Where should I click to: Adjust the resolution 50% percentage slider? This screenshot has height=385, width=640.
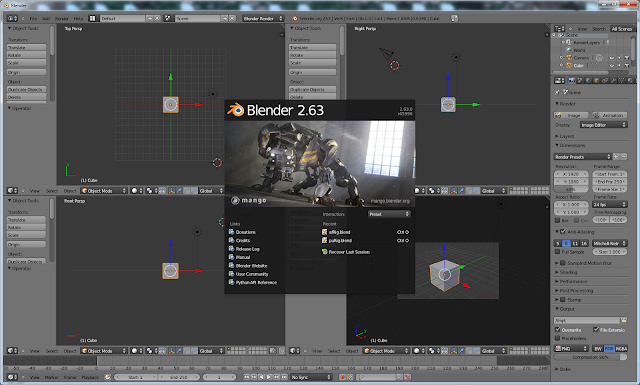click(571, 189)
